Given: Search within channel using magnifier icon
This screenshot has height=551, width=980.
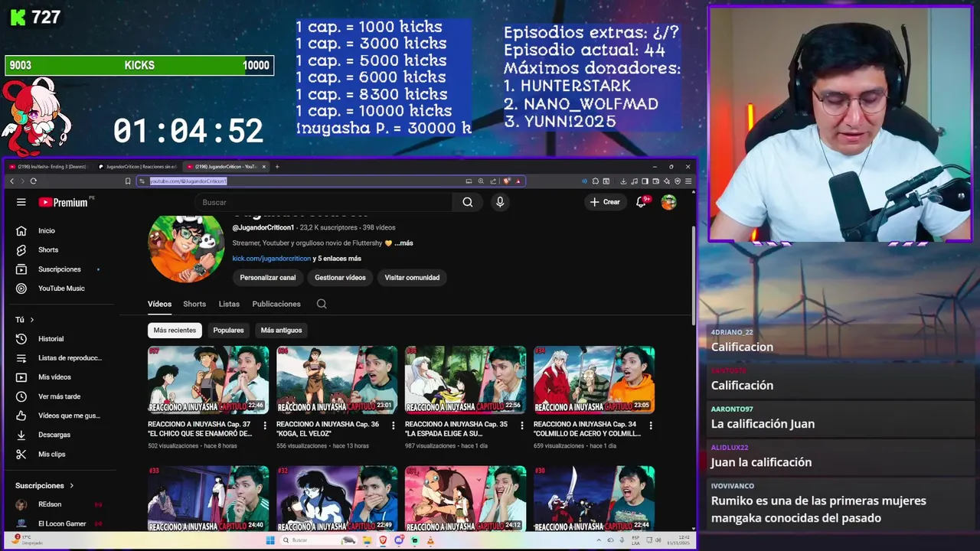Looking at the screenshot, I should point(322,304).
